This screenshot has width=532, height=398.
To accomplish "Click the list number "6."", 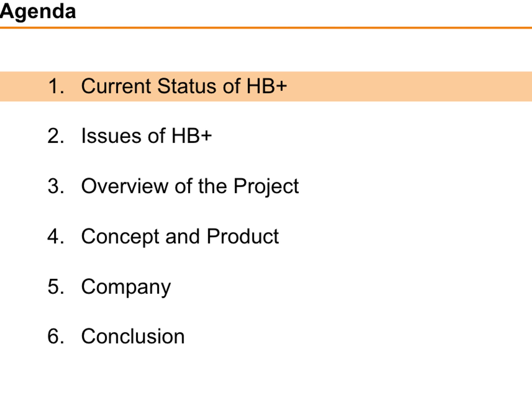I will click(56, 337).
